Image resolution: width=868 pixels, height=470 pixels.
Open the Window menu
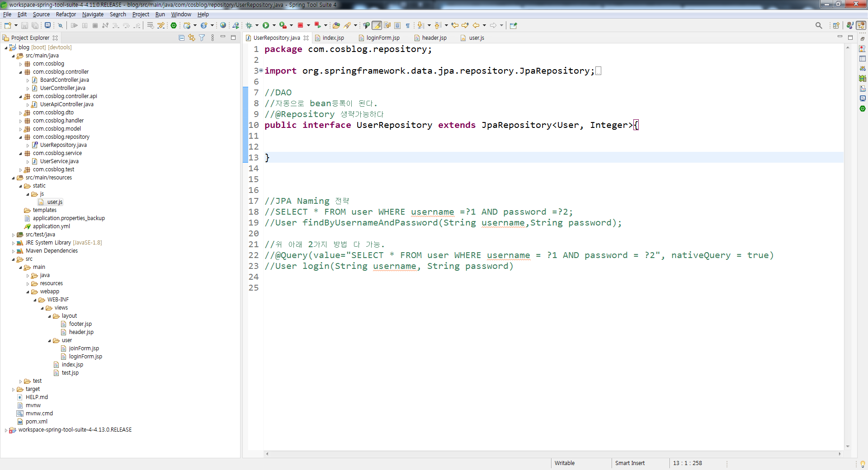click(181, 14)
